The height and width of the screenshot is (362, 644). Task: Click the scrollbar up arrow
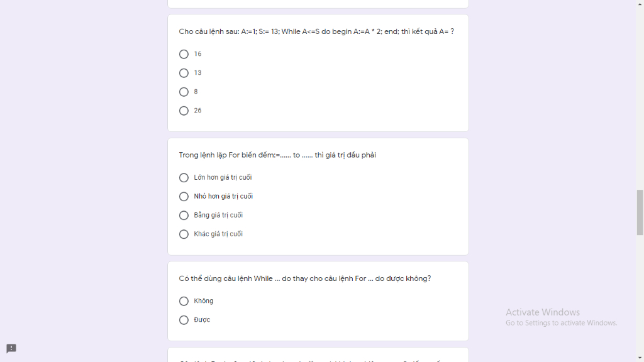point(640,3)
